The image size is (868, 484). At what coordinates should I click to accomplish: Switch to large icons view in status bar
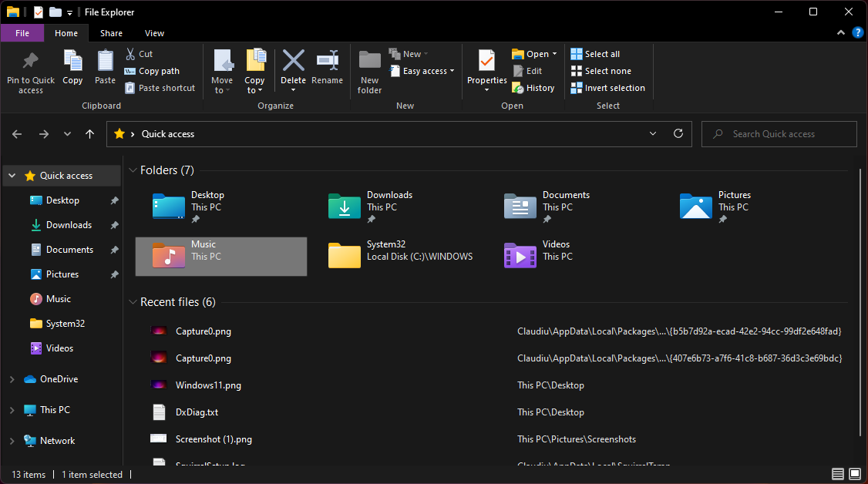click(855, 474)
